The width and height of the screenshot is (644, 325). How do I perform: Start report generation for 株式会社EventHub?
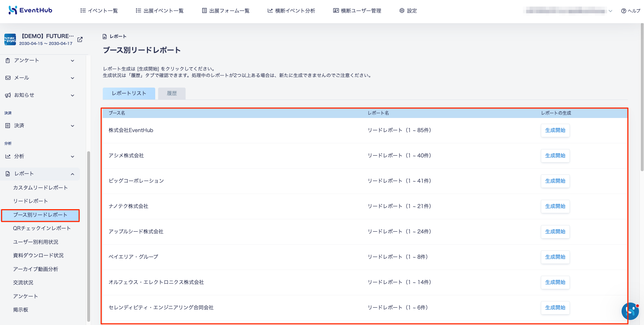[555, 130]
